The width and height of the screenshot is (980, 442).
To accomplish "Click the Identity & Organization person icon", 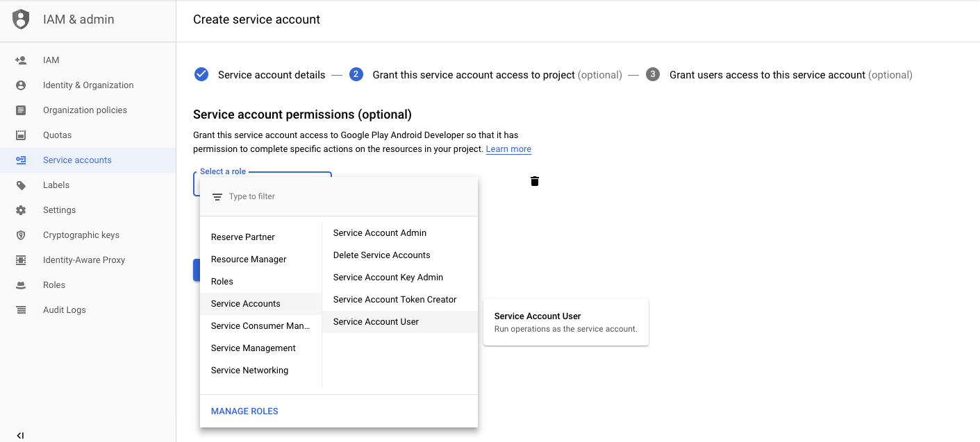I will tap(21, 85).
